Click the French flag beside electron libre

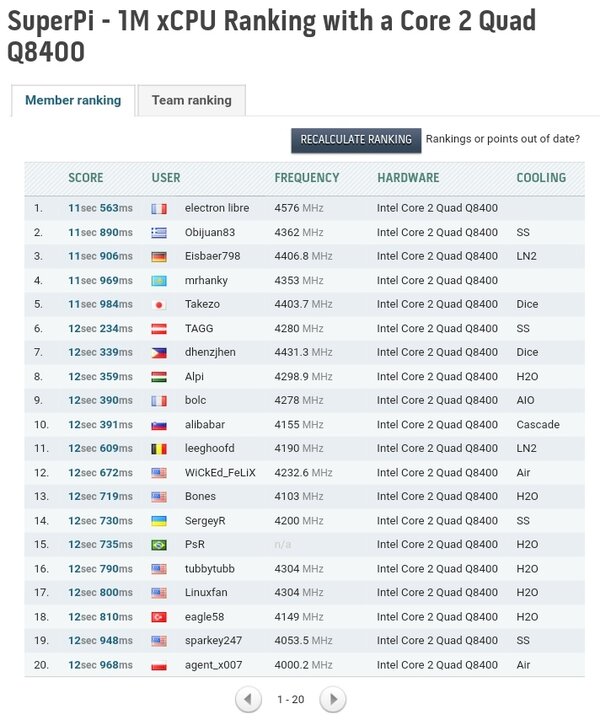(159, 209)
